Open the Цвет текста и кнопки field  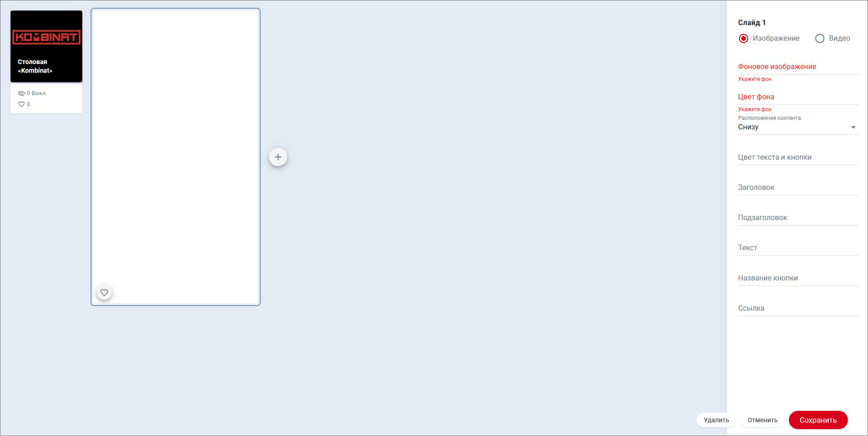tap(798, 157)
